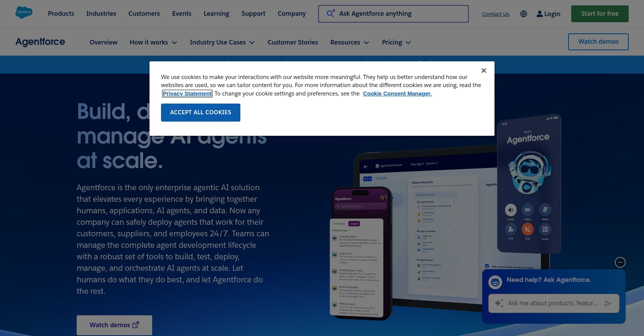Click the chevron next to How it works
644x336 pixels.
174,43
